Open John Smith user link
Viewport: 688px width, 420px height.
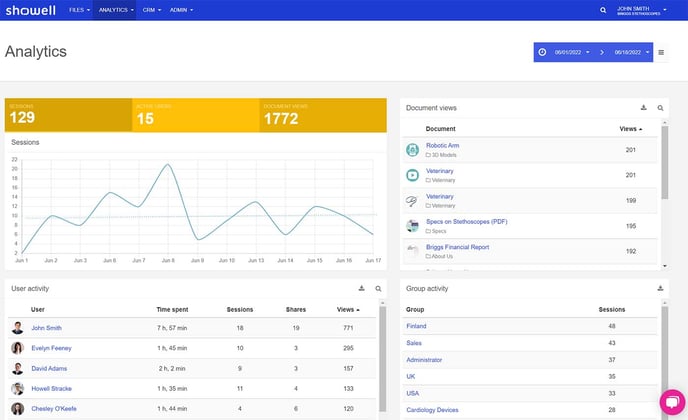point(47,328)
